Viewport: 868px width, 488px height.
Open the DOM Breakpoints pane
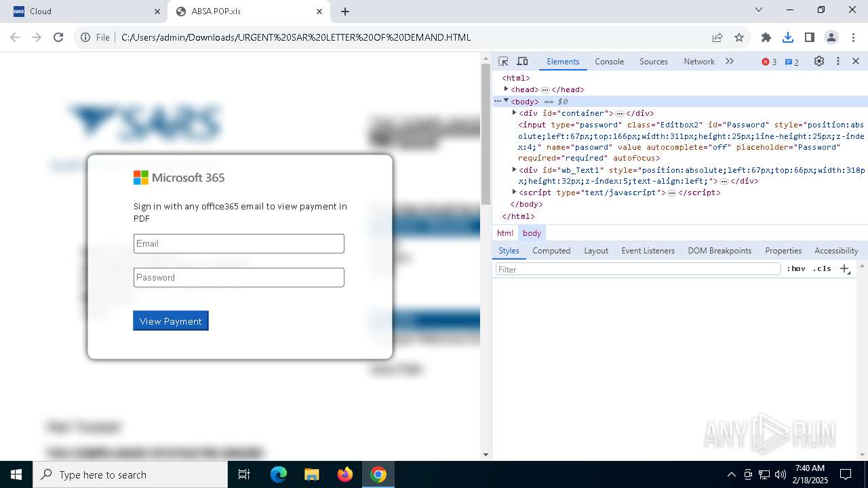(x=719, y=251)
